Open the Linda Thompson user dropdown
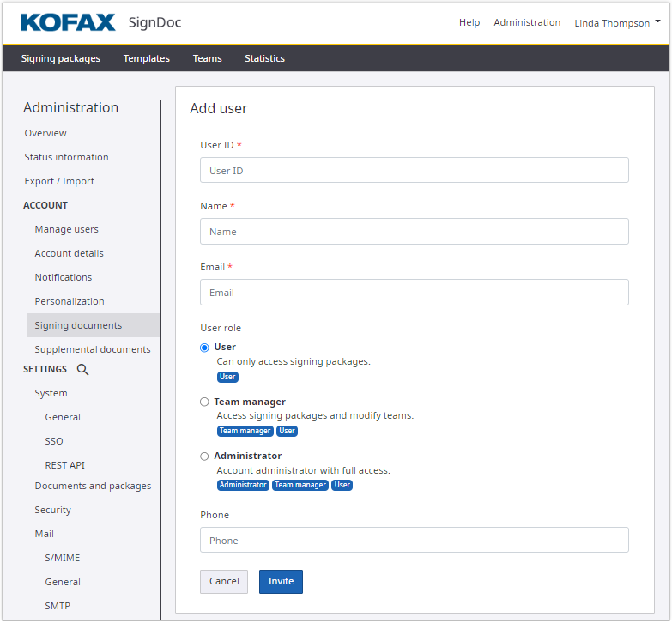This screenshot has height=623, width=672. [616, 23]
